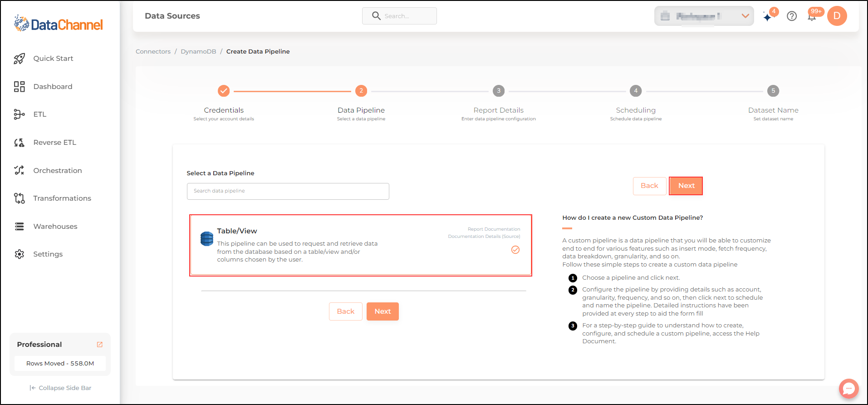Click the Reverse ETL icon

point(19,143)
